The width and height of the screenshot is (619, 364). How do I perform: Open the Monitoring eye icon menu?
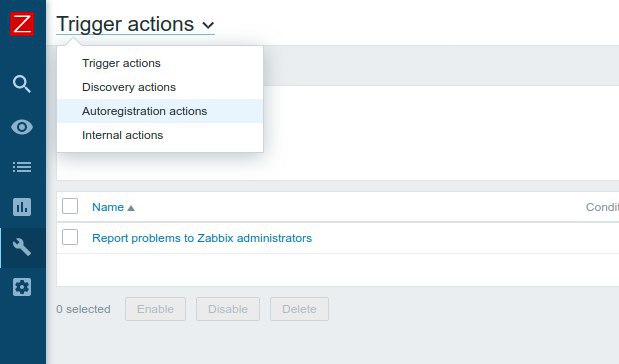[22, 127]
